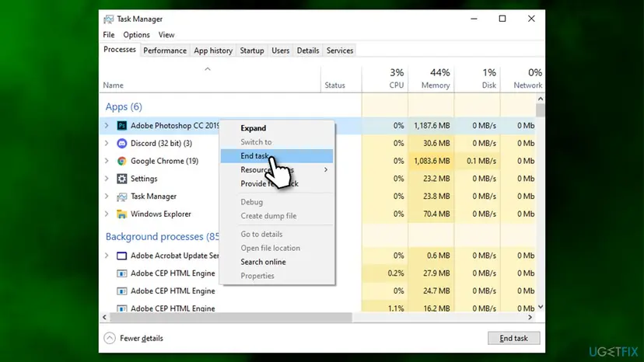Switch to the Performance tab
Screen dimensions: 644x362
point(165,50)
